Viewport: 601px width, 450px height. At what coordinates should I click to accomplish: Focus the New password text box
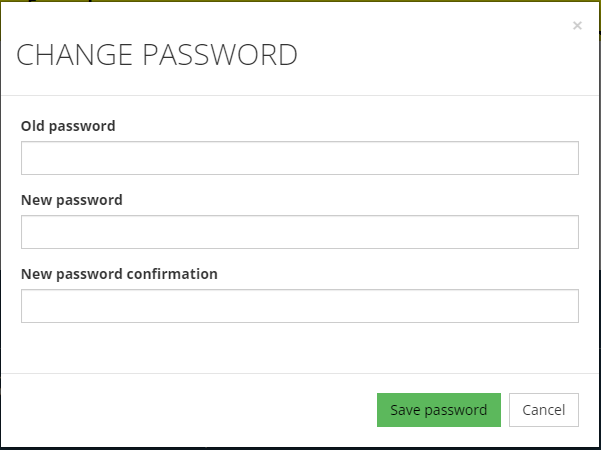pyautogui.click(x=300, y=232)
